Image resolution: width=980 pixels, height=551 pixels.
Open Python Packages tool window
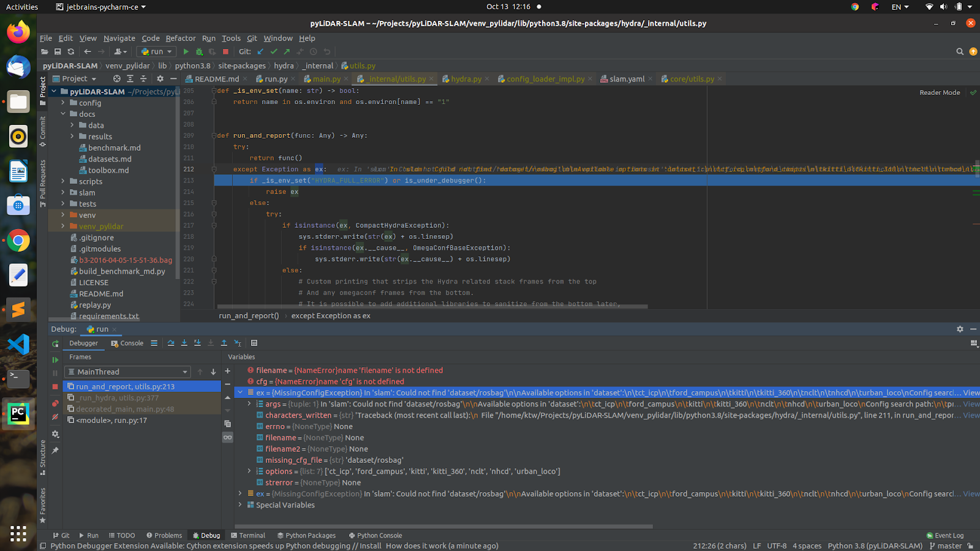(306, 536)
